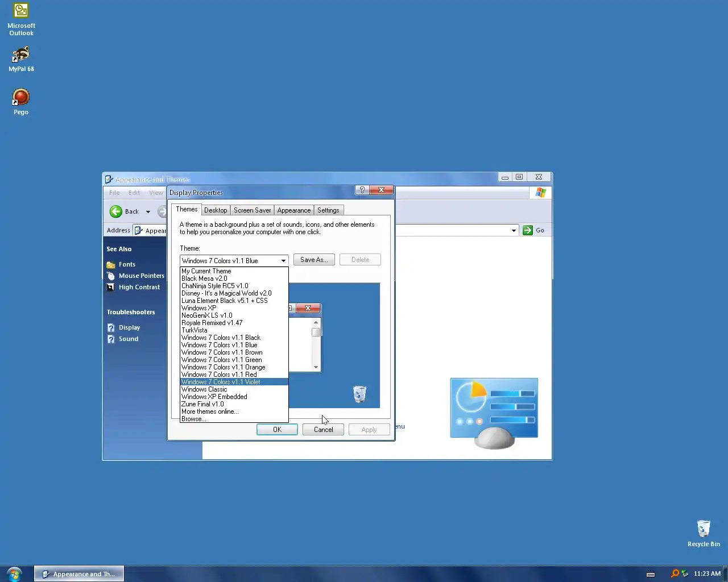The image size is (728, 582).
Task: Choose Windows 7 Colors v1.1 Green
Action: pyautogui.click(x=234, y=360)
